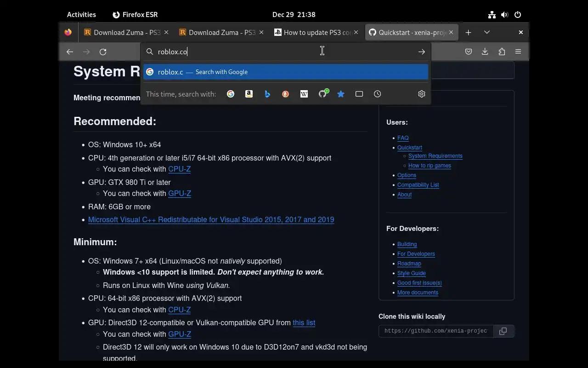Go back with the toolbar back arrow
This screenshot has width=588, height=368.
coord(70,52)
